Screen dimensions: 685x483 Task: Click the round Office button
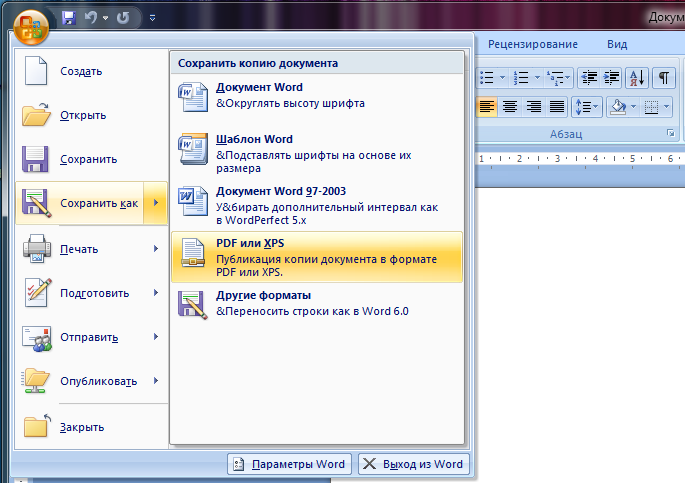pos(31,27)
